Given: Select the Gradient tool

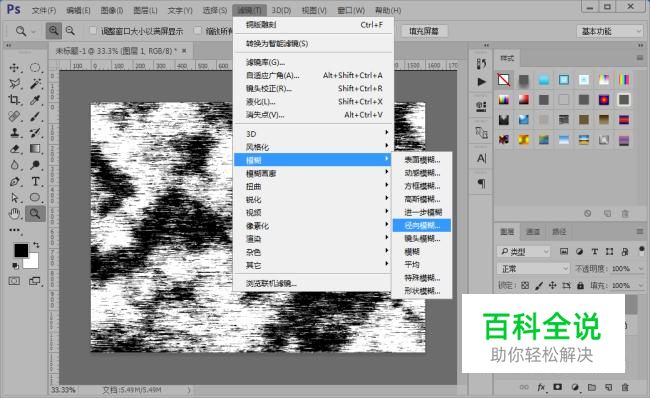Looking at the screenshot, I should coord(36,148).
